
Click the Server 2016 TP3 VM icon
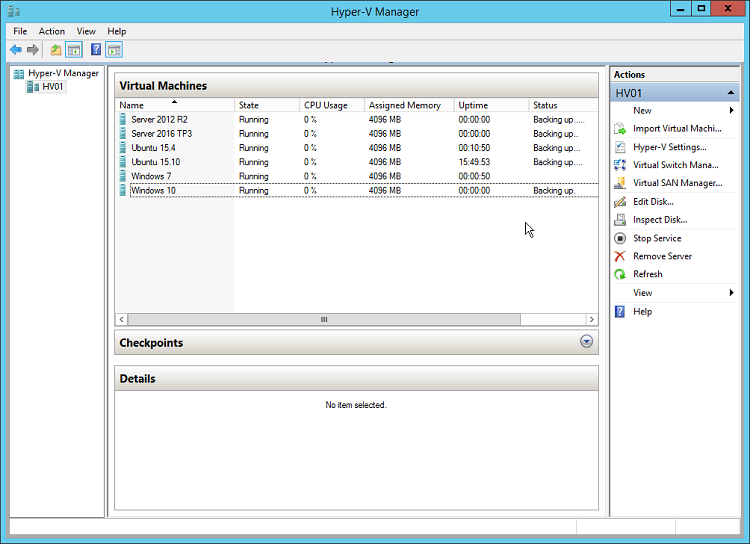coord(123,133)
